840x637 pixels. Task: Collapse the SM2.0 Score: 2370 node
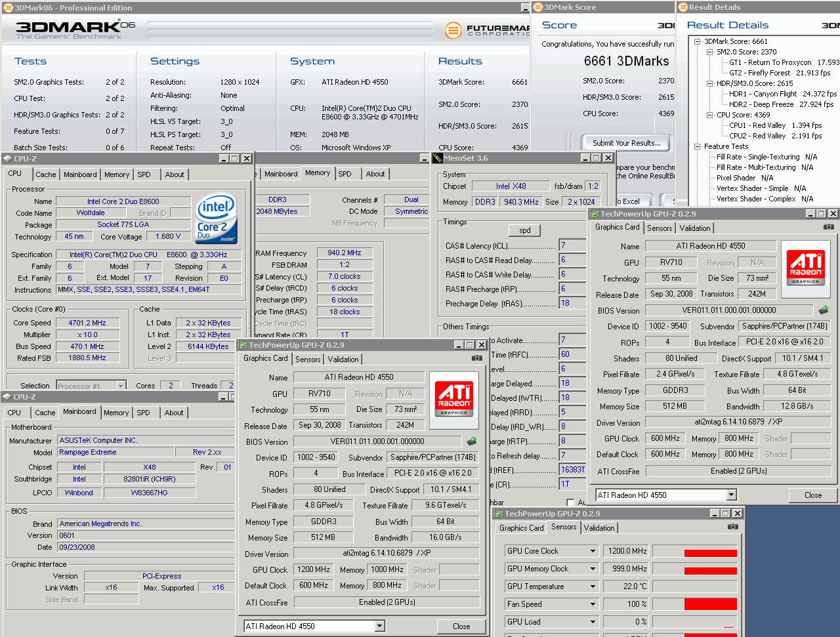[x=710, y=52]
